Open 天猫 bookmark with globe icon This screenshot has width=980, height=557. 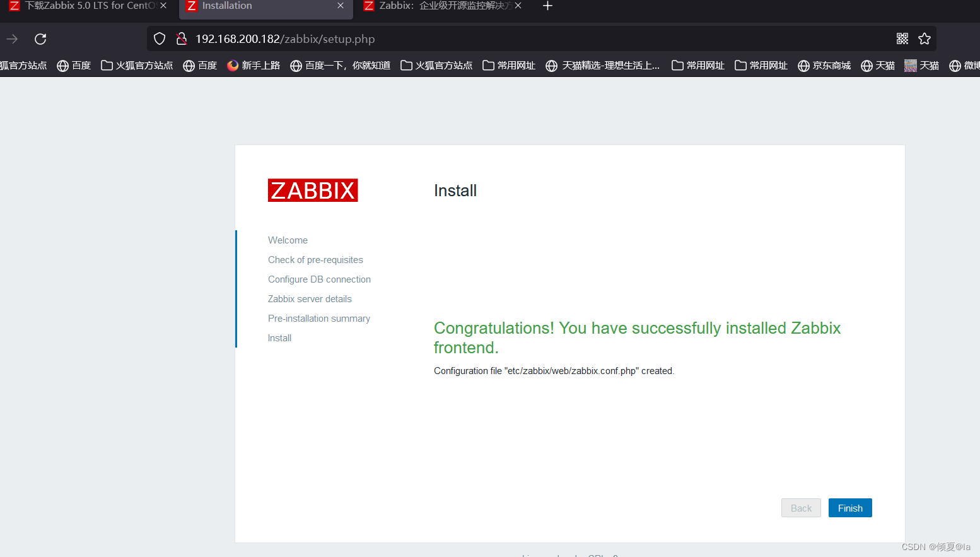point(878,66)
